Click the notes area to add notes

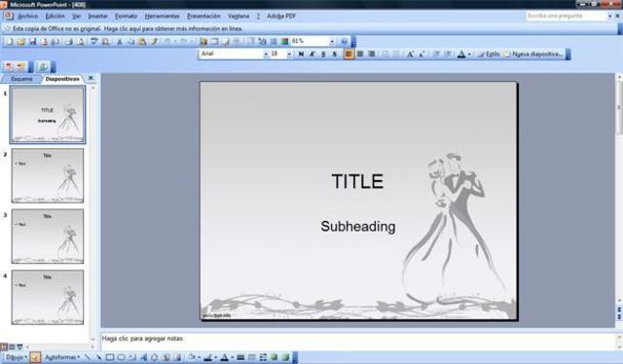click(x=357, y=341)
